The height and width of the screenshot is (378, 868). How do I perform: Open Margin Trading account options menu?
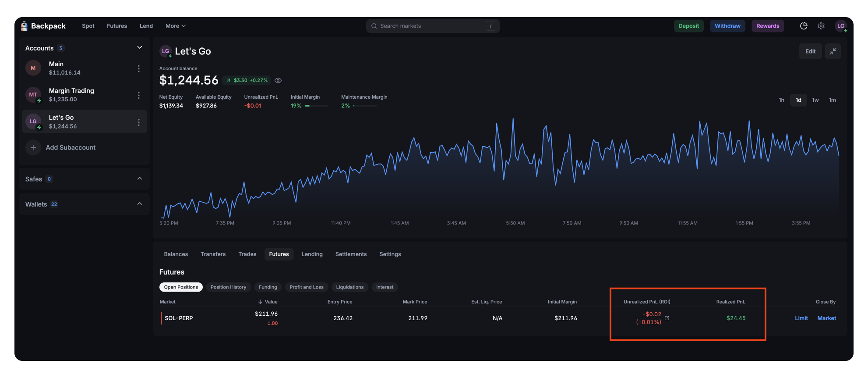[x=138, y=95]
